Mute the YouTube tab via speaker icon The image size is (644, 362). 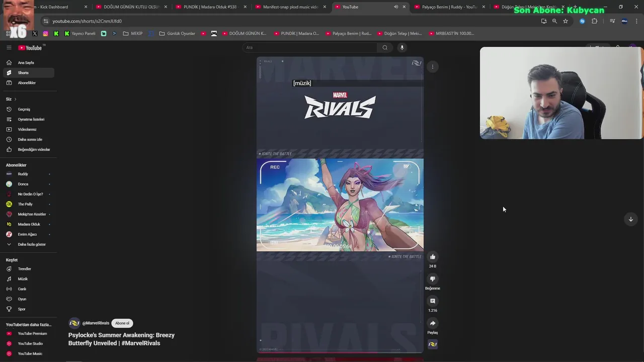396,7
